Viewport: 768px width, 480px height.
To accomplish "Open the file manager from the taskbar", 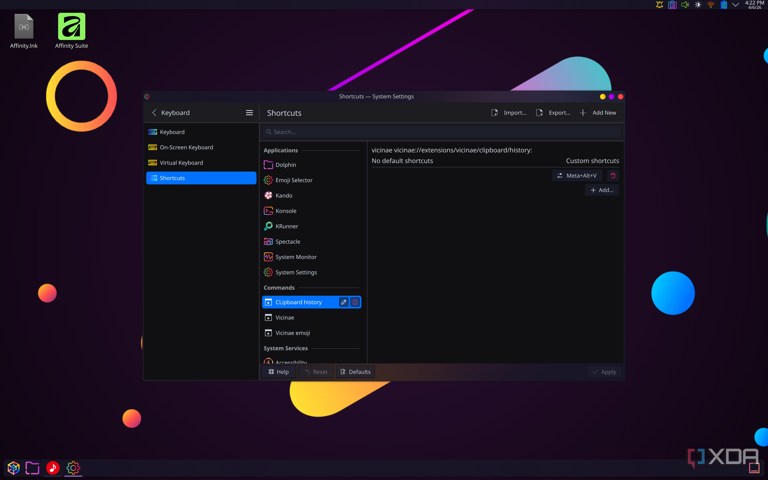I will (33, 468).
